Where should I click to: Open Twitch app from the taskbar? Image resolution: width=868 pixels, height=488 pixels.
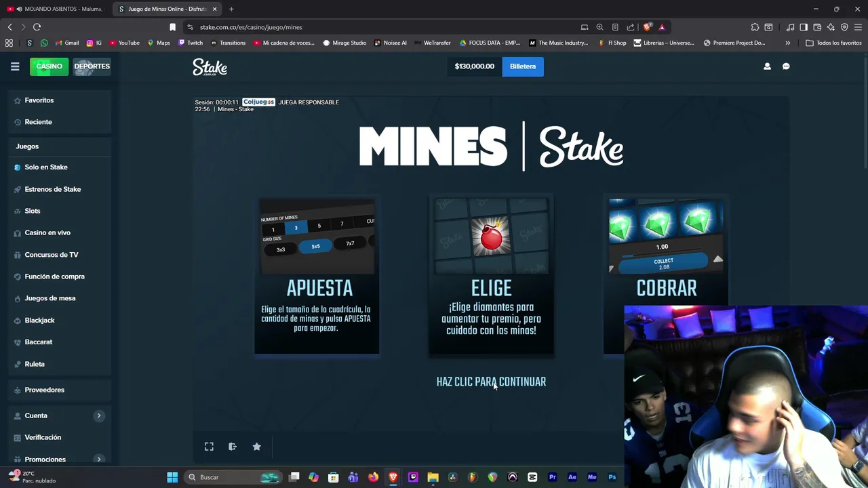(413, 477)
